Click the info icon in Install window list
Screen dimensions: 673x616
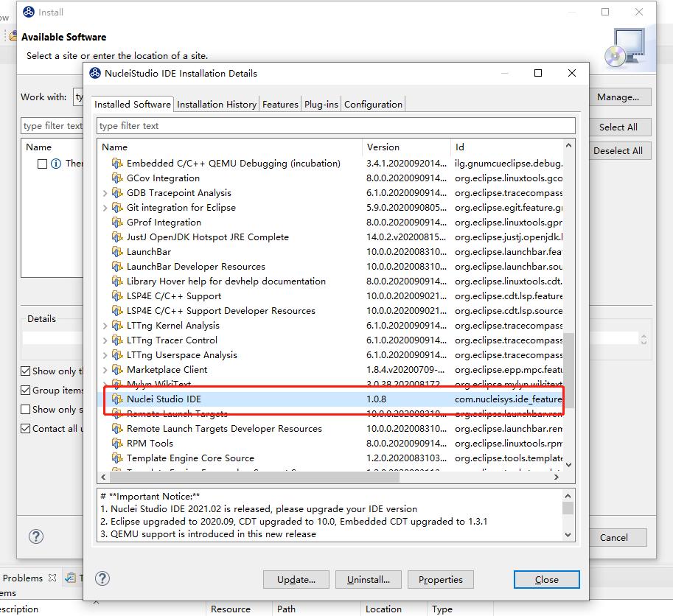[56, 164]
